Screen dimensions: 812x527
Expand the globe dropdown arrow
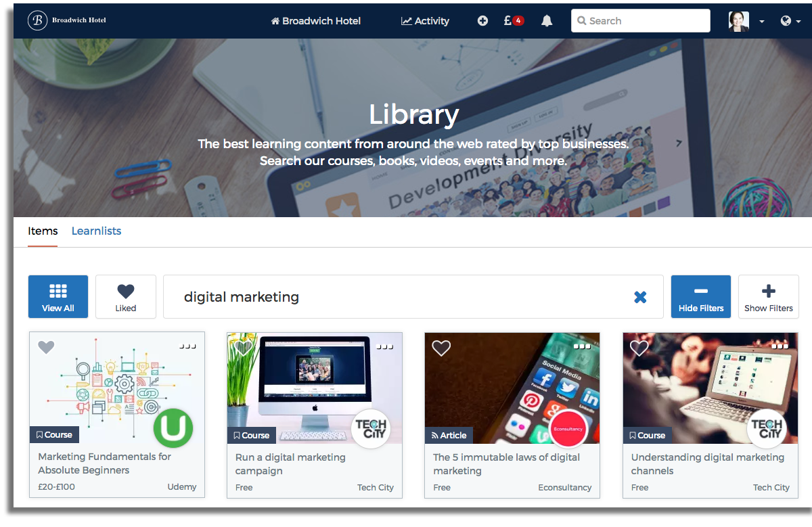798,21
